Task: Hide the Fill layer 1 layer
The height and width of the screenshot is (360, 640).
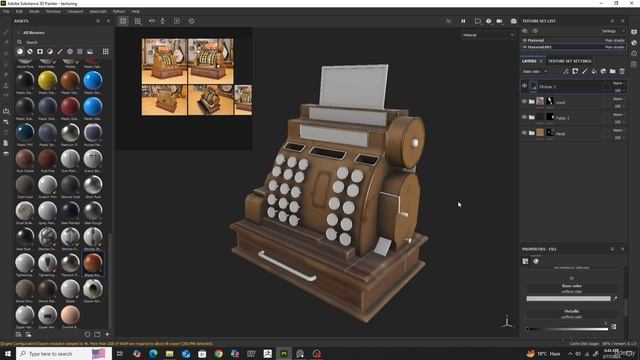Action: (x=524, y=86)
